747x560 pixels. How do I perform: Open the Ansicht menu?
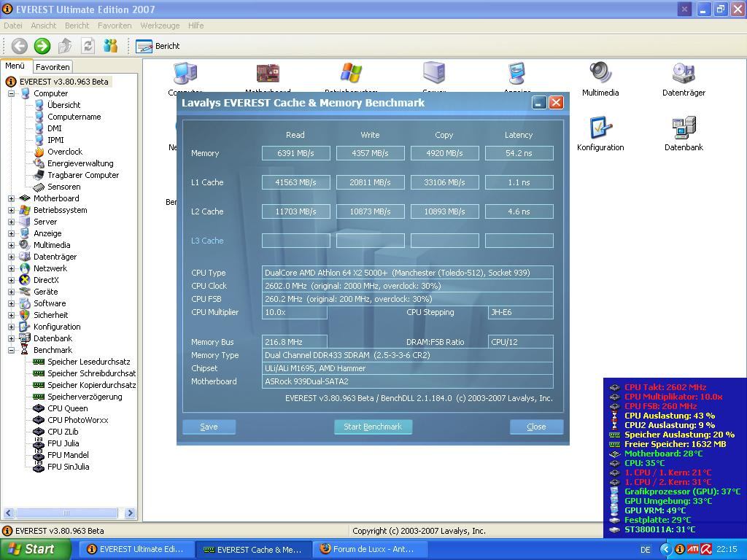tap(43, 26)
